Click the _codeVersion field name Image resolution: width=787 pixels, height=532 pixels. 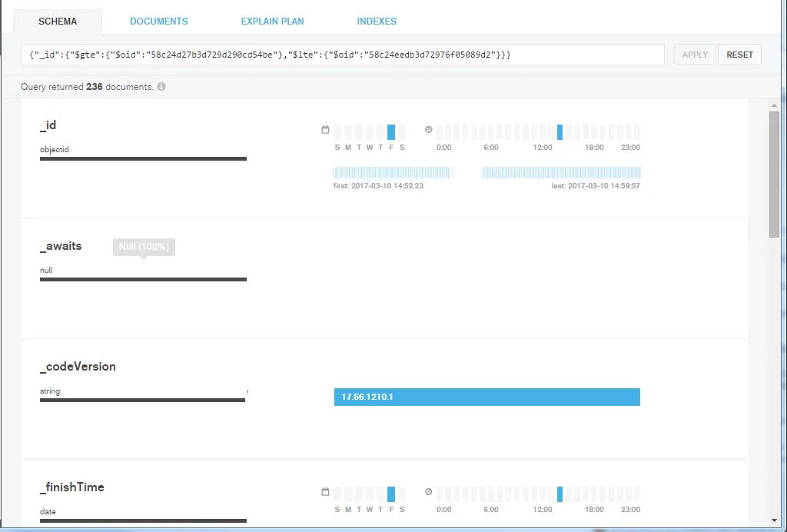pyautogui.click(x=78, y=367)
